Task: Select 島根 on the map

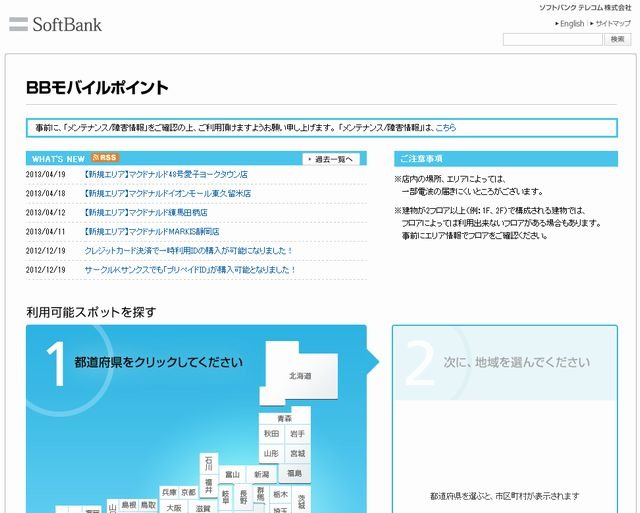Action: 129,505
